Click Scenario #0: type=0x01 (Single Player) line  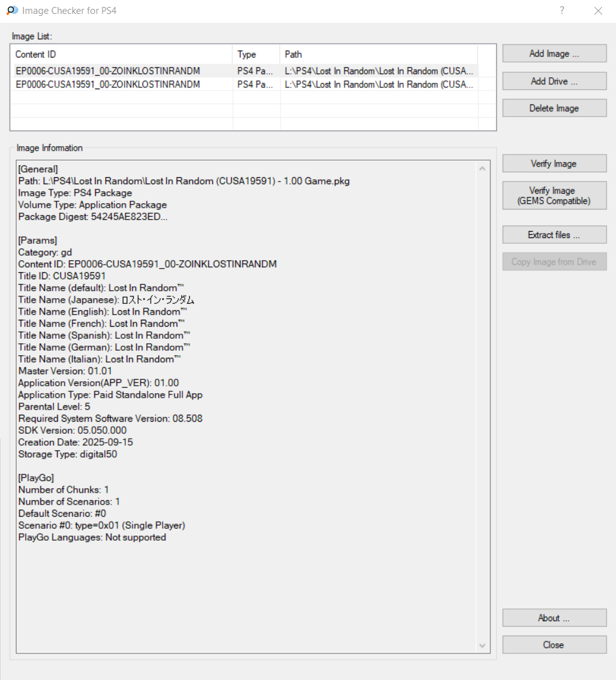coord(102,525)
